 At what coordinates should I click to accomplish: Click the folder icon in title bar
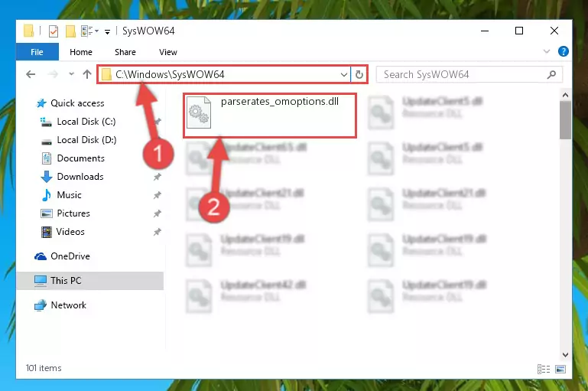(x=29, y=31)
